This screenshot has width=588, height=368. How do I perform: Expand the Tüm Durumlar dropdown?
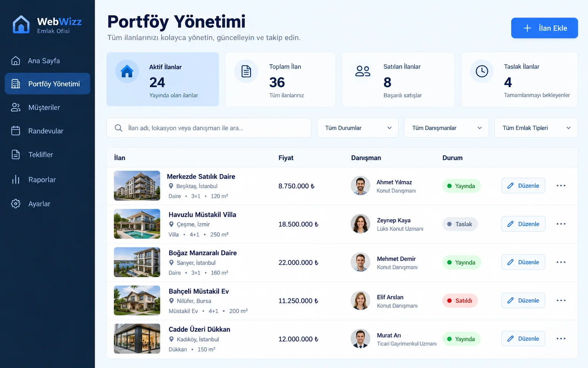(357, 128)
